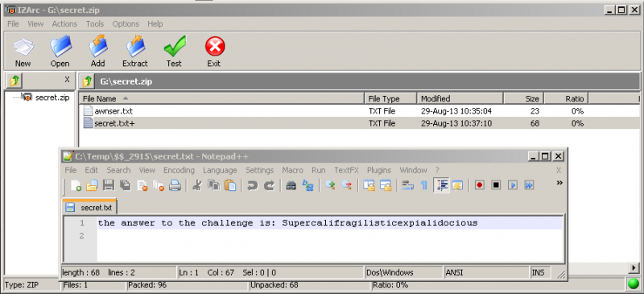Click the binoculars find icon
This screenshot has height=294, width=644.
coord(291,185)
